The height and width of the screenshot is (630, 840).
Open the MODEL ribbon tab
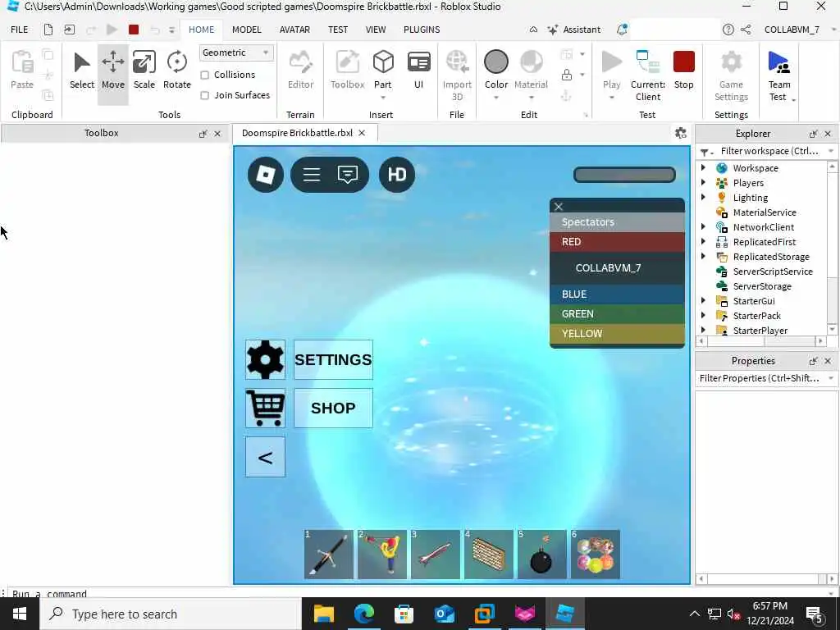(x=246, y=30)
